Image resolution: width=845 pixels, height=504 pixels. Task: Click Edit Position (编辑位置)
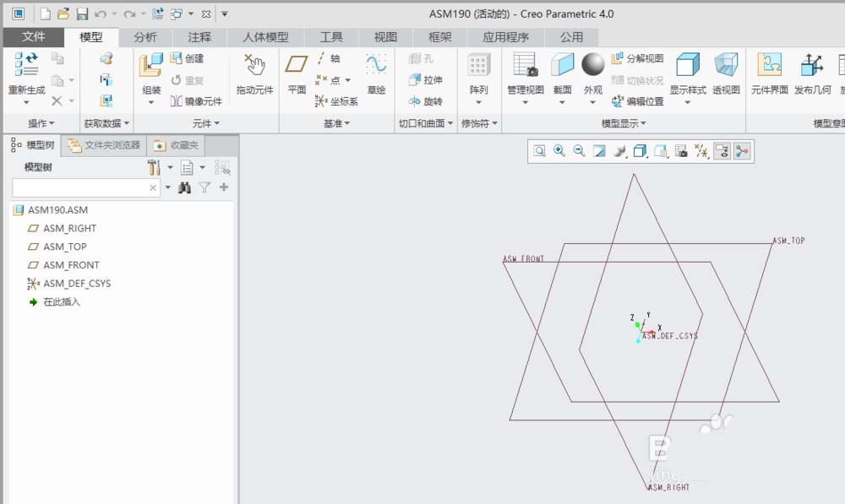tap(637, 101)
